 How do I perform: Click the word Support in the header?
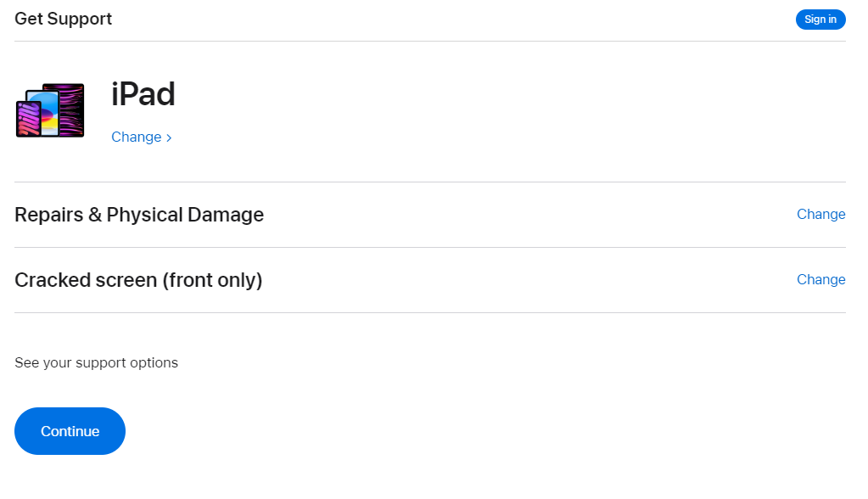[x=81, y=19]
